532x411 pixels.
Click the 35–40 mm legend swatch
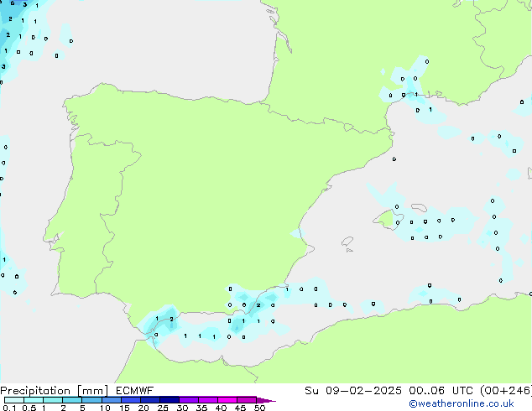[x=207, y=400]
